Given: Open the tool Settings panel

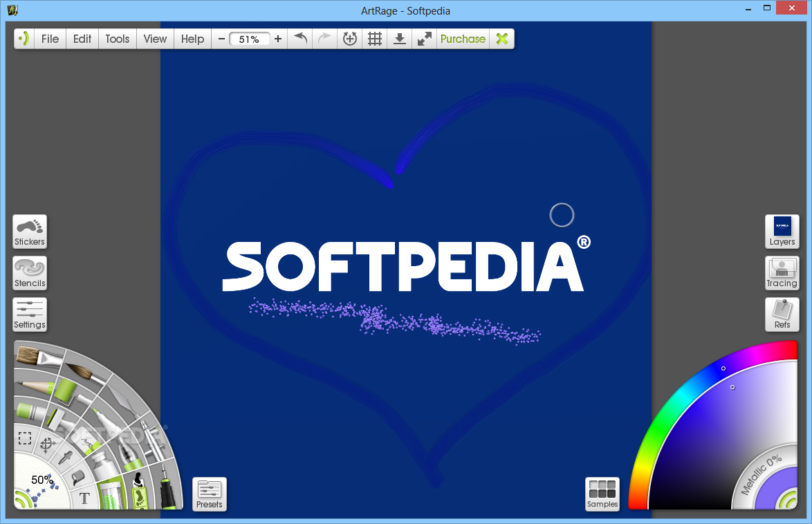Looking at the screenshot, I should point(30,315).
